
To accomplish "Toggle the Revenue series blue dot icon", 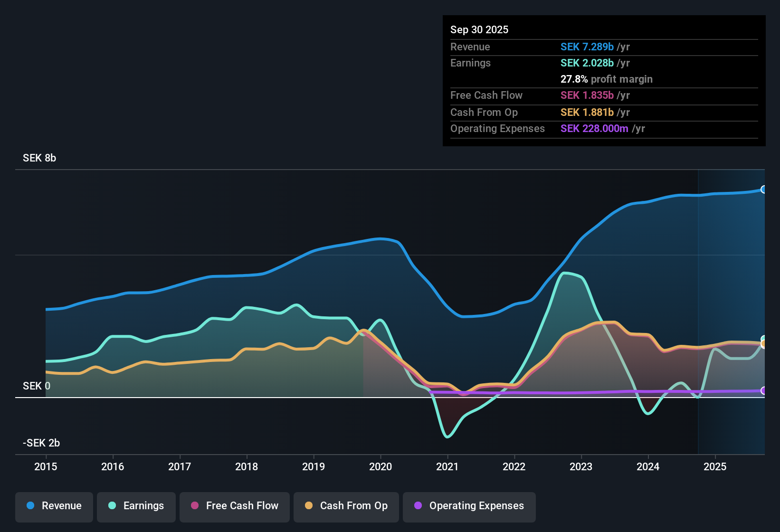I will pyautogui.click(x=29, y=506).
